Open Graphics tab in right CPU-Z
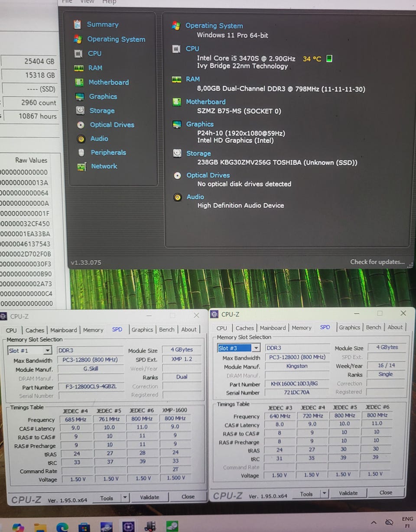The width and height of the screenshot is (416, 532). click(x=349, y=327)
